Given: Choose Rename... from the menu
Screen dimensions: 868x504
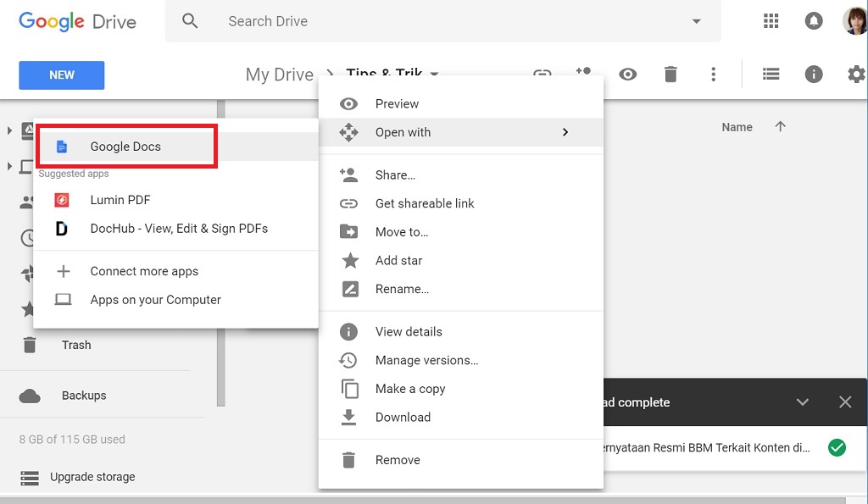Looking at the screenshot, I should pyautogui.click(x=460, y=289).
